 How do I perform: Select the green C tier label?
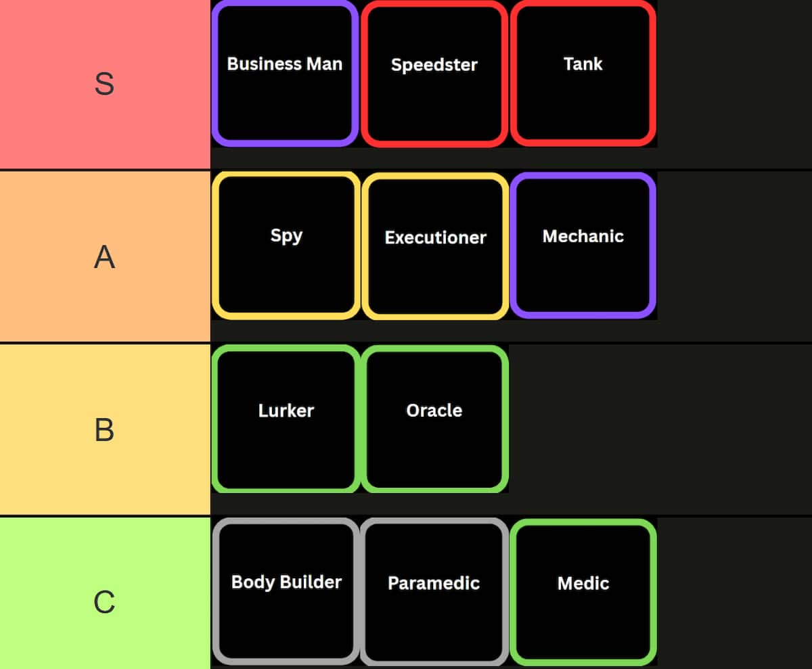click(x=104, y=601)
